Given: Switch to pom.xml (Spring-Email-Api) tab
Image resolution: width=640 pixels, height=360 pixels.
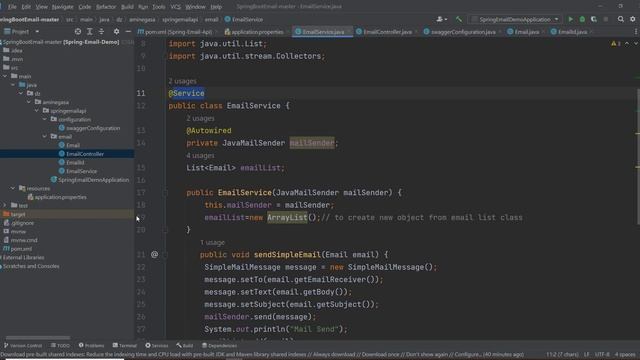Looking at the screenshot, I should click(x=175, y=32).
